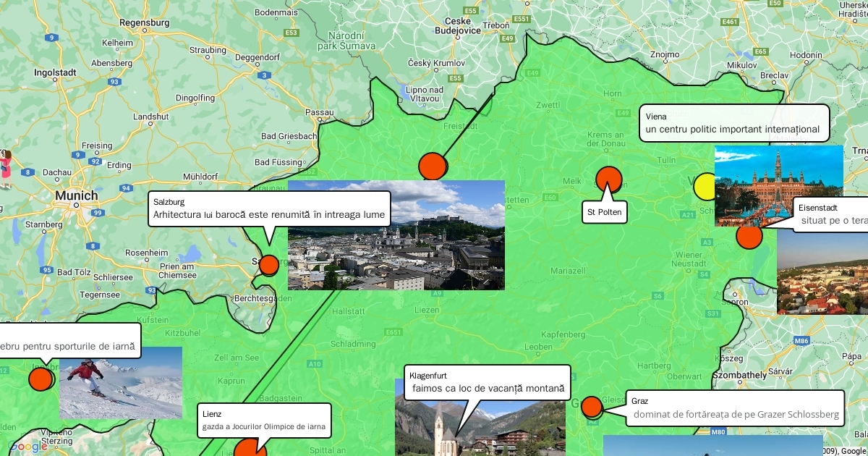Click the Ingolstadt city label
This screenshot has width=868, height=456.
55,73
